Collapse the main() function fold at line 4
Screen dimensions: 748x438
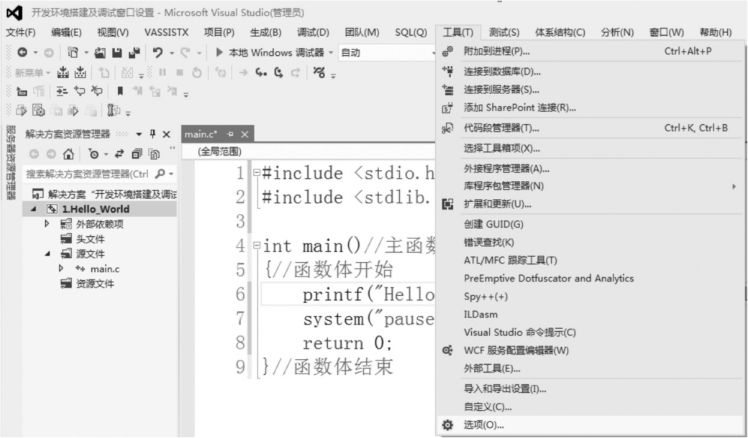(x=256, y=246)
